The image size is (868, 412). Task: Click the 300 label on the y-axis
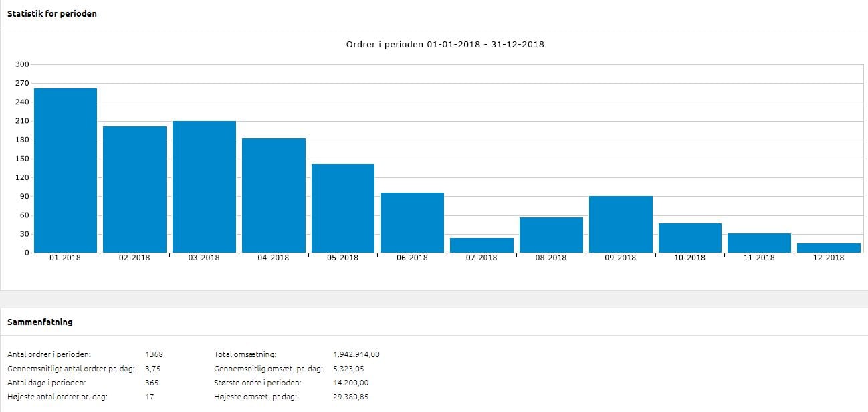(x=22, y=64)
